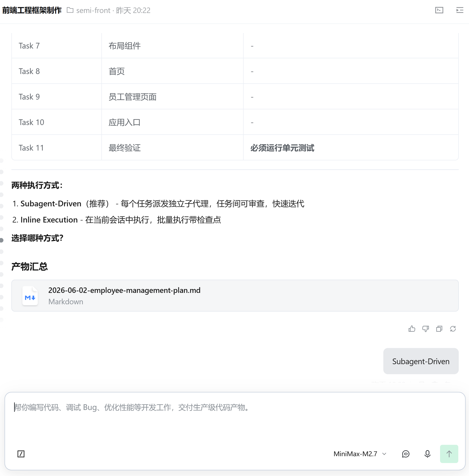The width and height of the screenshot is (469, 476).
Task: Click the 应用入口 table cell
Action: [x=173, y=122]
